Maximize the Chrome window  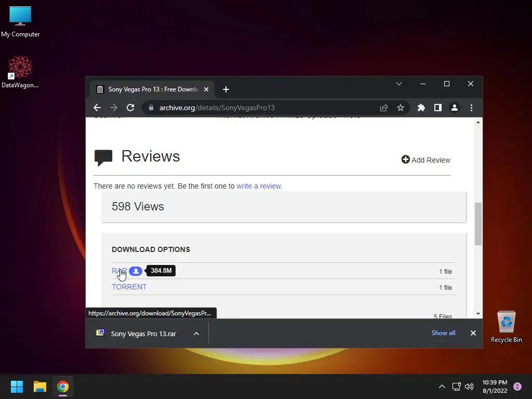[446, 84]
